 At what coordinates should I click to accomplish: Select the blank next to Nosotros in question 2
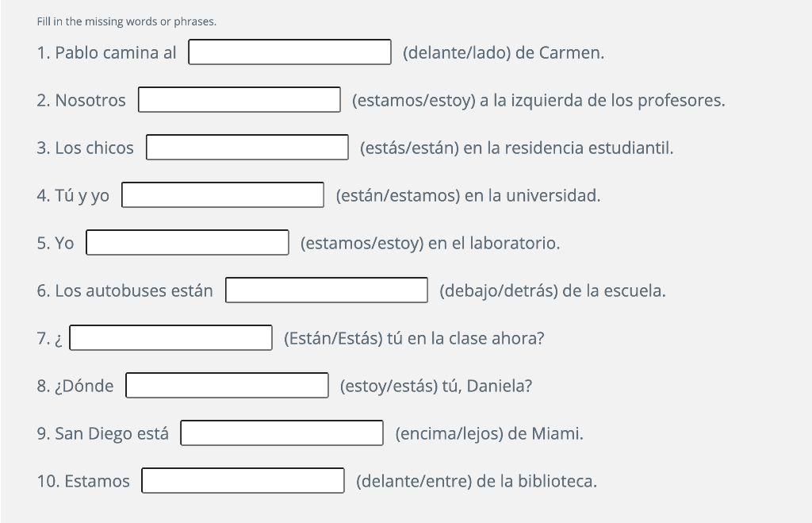click(239, 99)
